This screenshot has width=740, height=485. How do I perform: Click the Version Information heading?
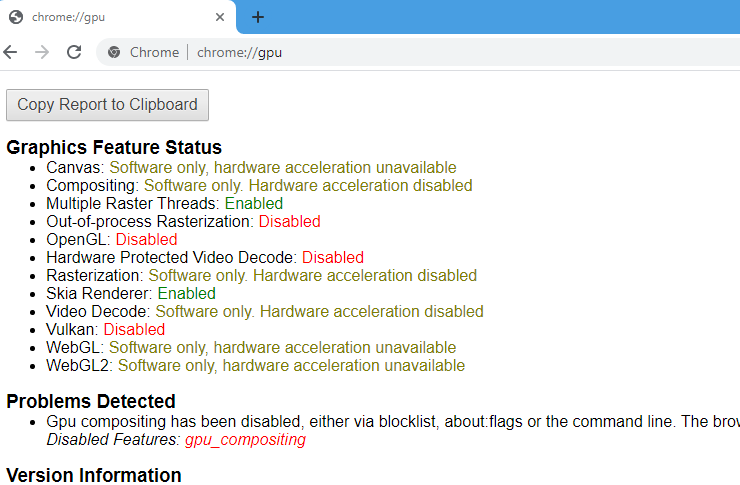(93, 475)
